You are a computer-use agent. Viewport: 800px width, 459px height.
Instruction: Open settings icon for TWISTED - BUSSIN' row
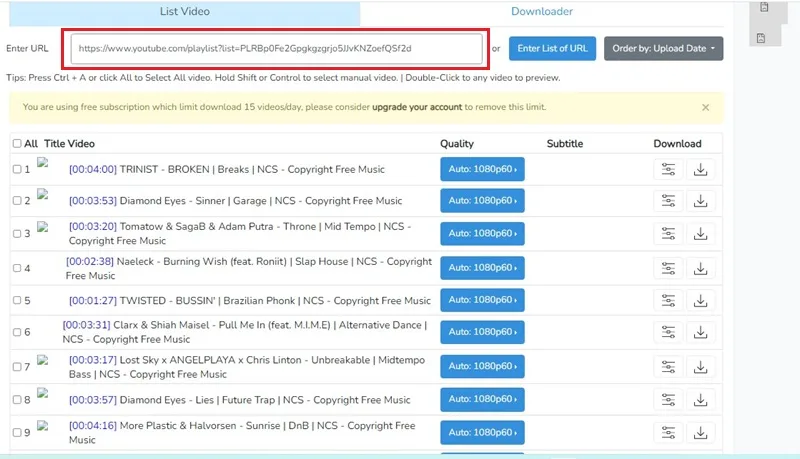pos(668,300)
